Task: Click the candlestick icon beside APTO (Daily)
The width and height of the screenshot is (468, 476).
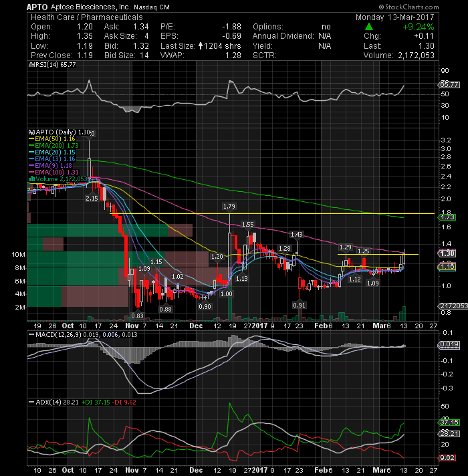Action: pos(31,132)
